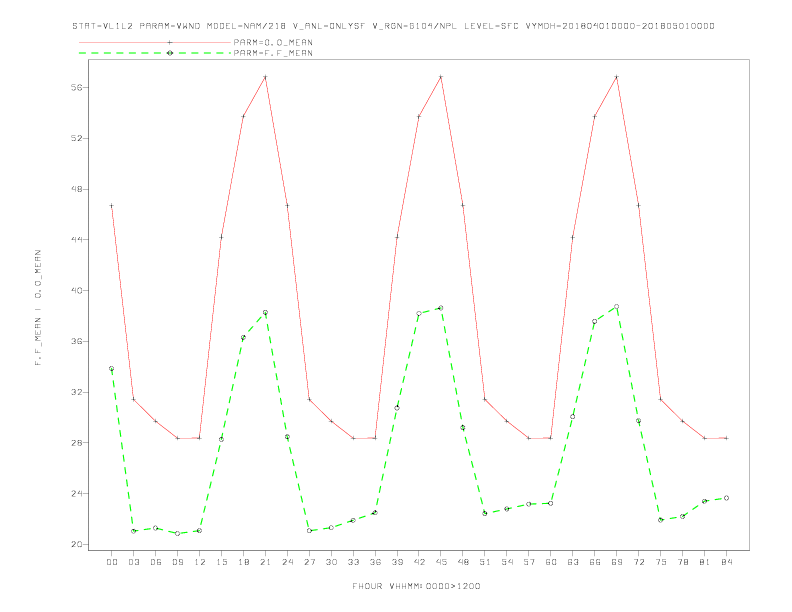Click y-axis tick label 28
This screenshot has height=612, width=792.
pos(77,443)
